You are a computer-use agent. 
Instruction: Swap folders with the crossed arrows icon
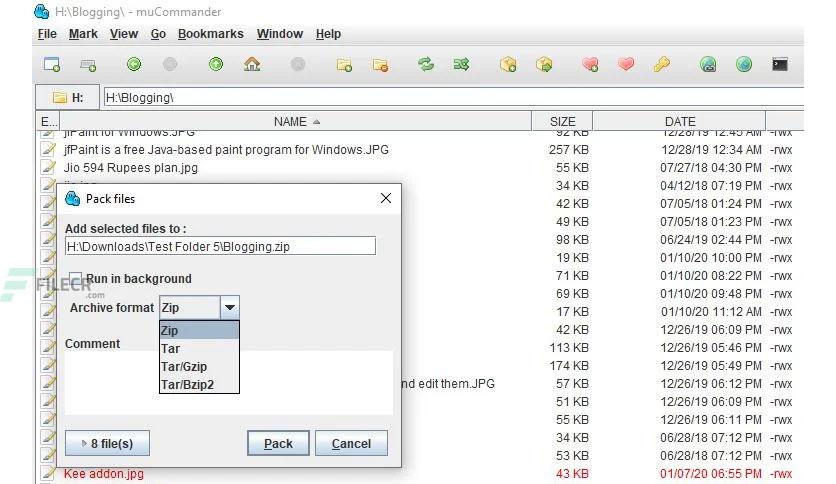tap(461, 64)
